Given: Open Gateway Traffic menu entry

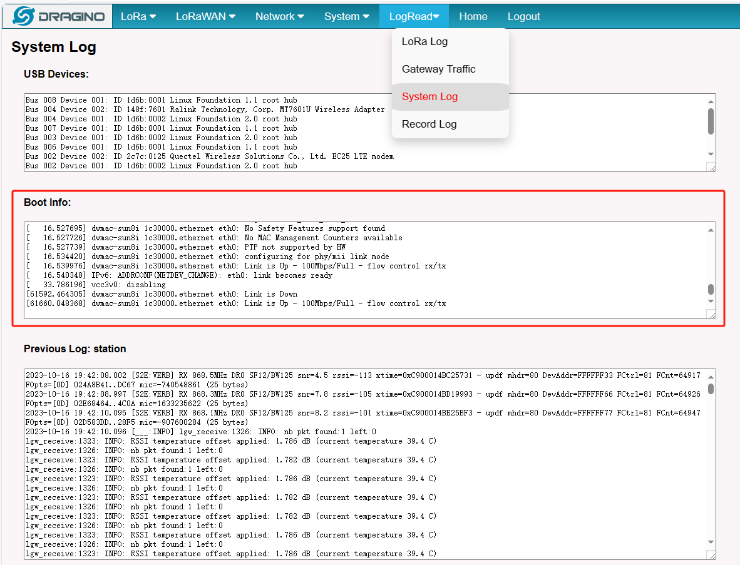Looking at the screenshot, I should pyautogui.click(x=450, y=69).
